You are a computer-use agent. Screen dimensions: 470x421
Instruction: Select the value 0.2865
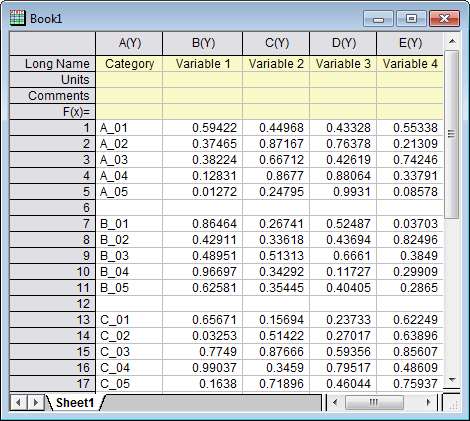click(410, 288)
